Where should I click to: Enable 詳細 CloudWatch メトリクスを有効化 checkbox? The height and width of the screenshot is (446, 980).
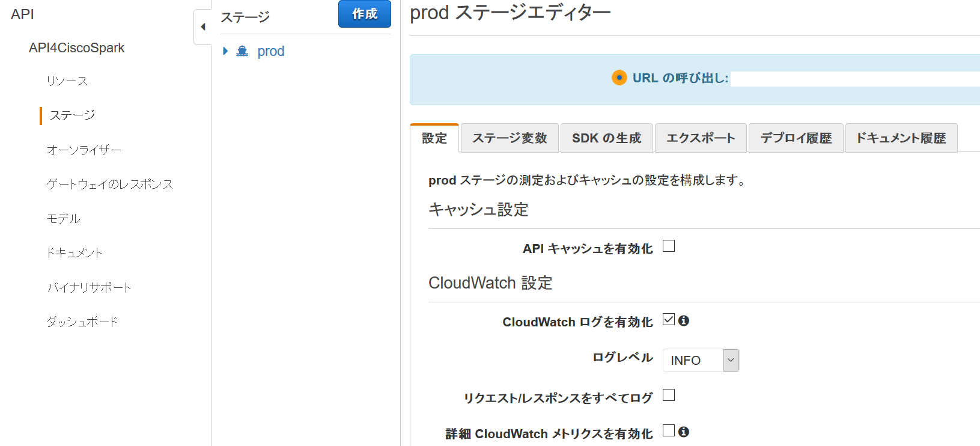click(x=669, y=430)
